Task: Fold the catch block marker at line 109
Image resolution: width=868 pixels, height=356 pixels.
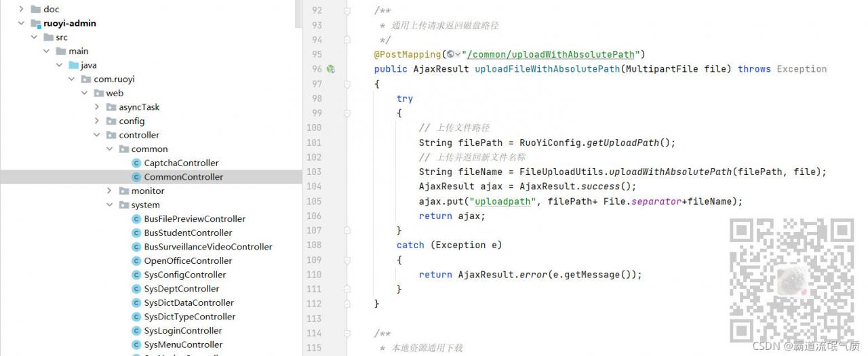Action: pyautogui.click(x=347, y=260)
